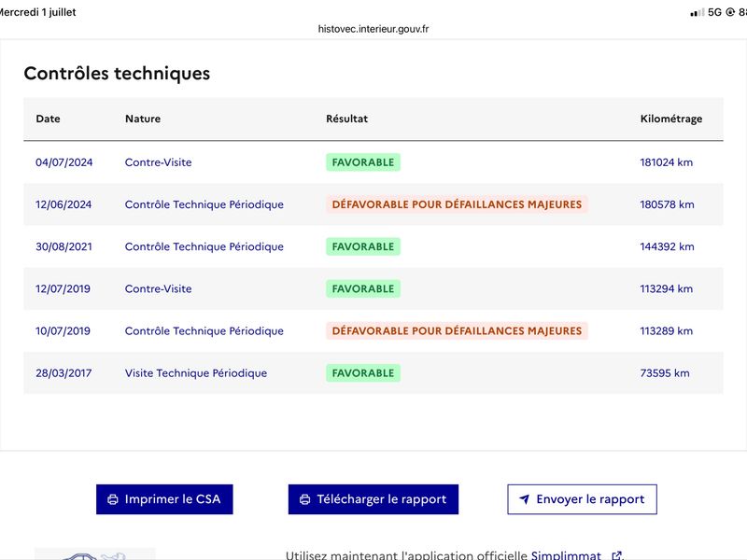Click Imprimer le CSA button
747x560 pixels.
point(164,499)
